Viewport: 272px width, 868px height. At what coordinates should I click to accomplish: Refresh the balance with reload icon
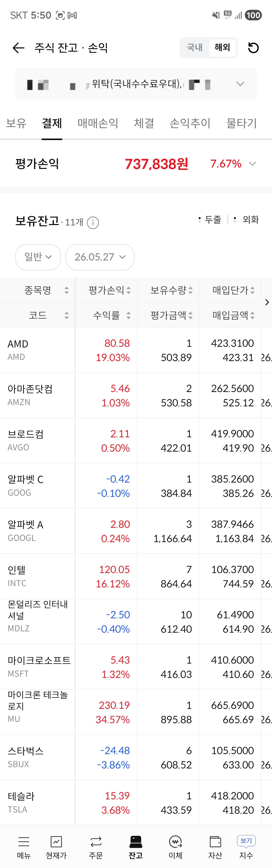tap(253, 48)
